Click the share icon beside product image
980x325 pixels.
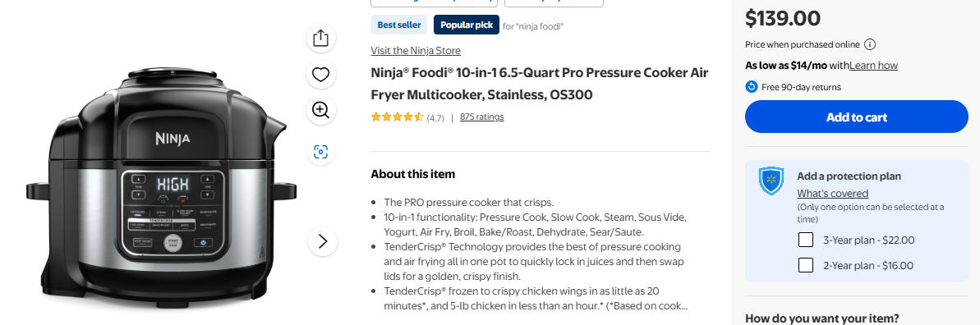tap(320, 38)
